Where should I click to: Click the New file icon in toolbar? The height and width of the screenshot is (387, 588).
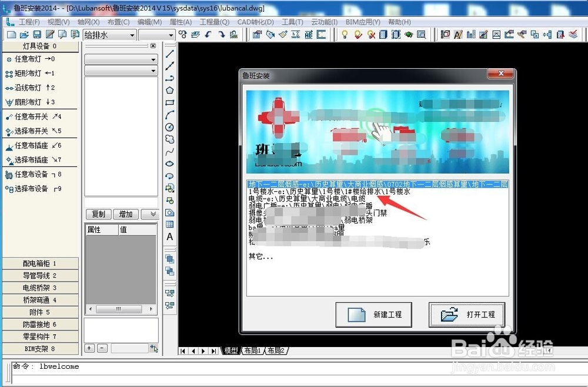point(12,35)
